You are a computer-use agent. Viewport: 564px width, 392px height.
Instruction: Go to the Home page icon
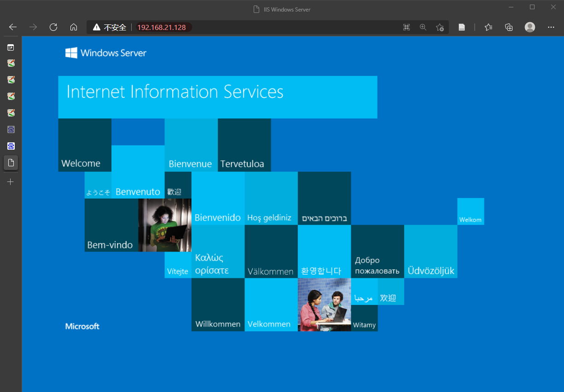coord(74,27)
